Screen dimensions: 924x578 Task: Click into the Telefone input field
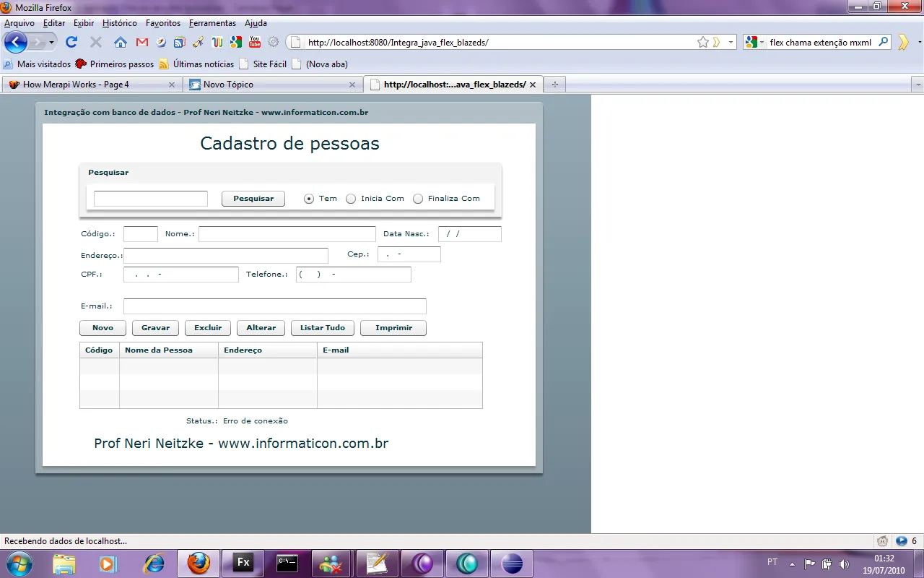pyautogui.click(x=354, y=275)
